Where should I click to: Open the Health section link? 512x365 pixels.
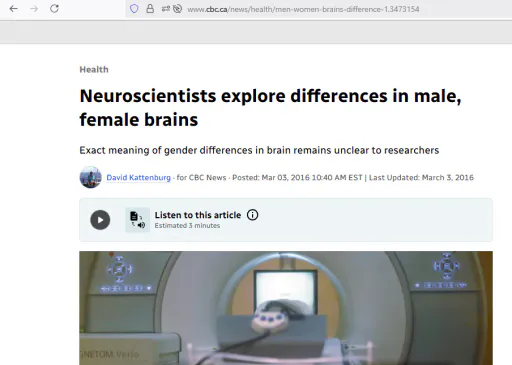[x=94, y=69]
